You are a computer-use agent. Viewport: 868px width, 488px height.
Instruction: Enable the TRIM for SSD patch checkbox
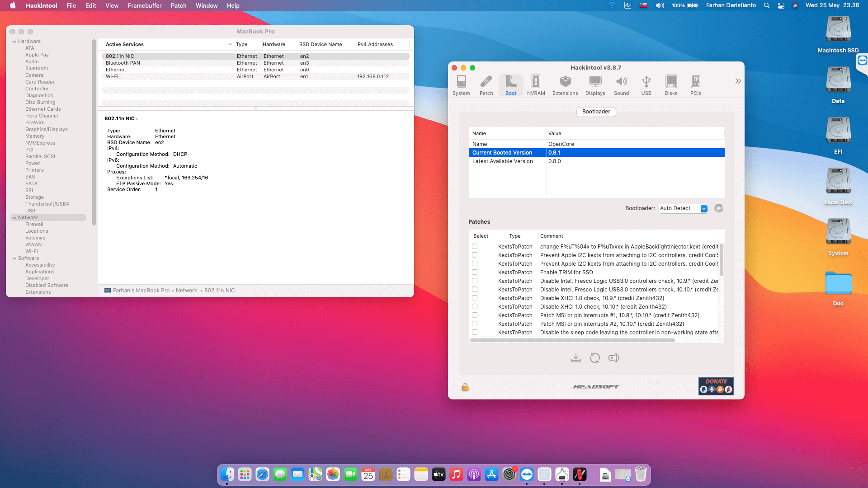(474, 272)
